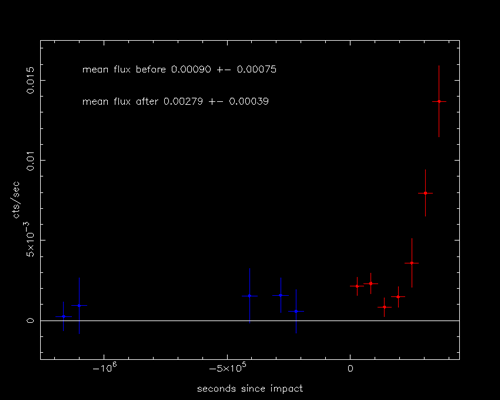
Task: Click the 'cts/sec' y-axis label
Action: tap(16, 200)
